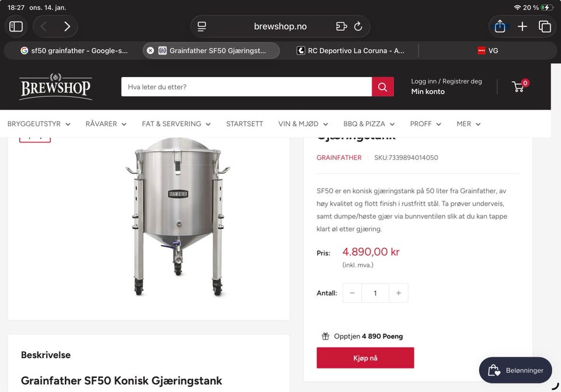Click the Kjøp nå button

point(365,358)
